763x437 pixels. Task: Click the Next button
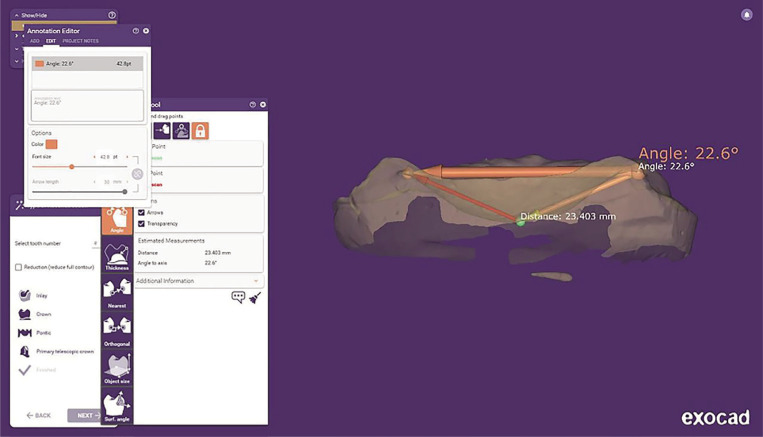85,415
